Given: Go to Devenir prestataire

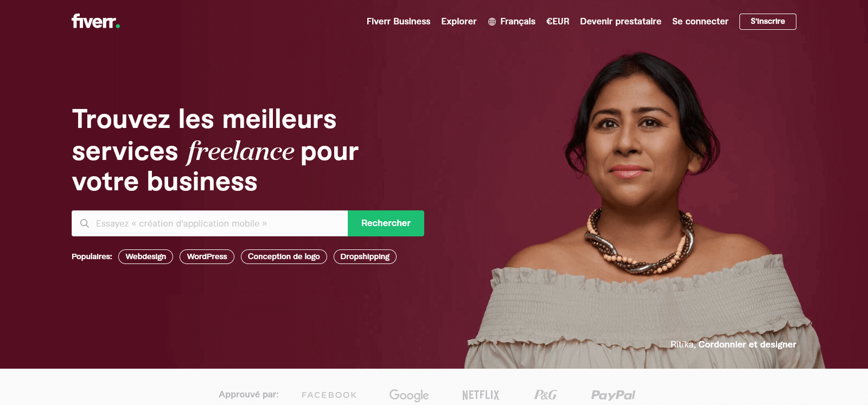Looking at the screenshot, I should [621, 22].
